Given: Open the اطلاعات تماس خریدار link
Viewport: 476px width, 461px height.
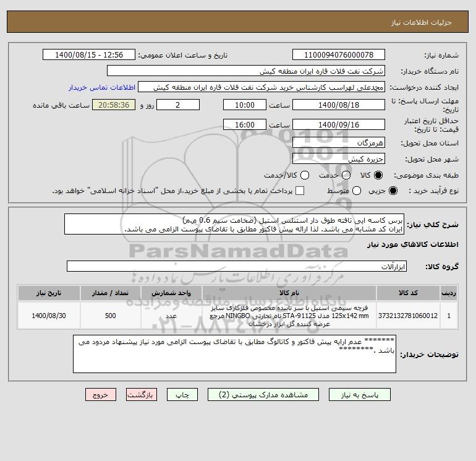Looking at the screenshot, I should pos(102,87).
